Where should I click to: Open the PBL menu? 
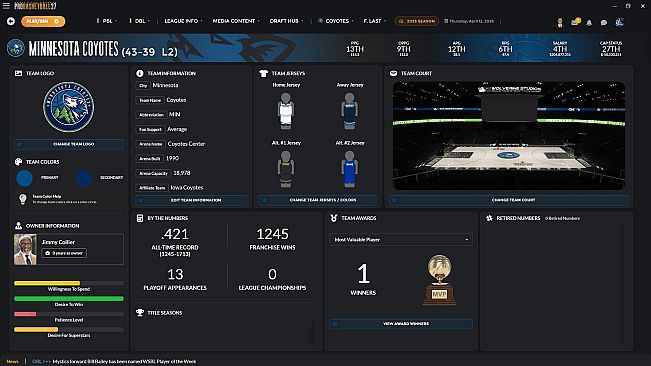click(107, 21)
